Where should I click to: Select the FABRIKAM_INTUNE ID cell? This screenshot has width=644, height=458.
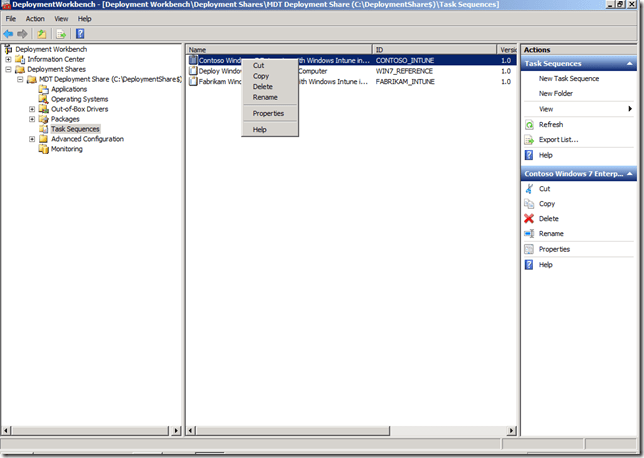click(x=405, y=81)
